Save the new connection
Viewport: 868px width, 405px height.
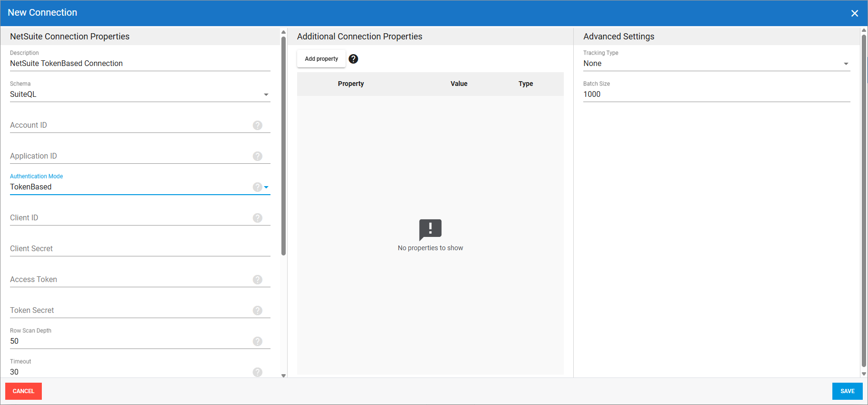coord(847,391)
